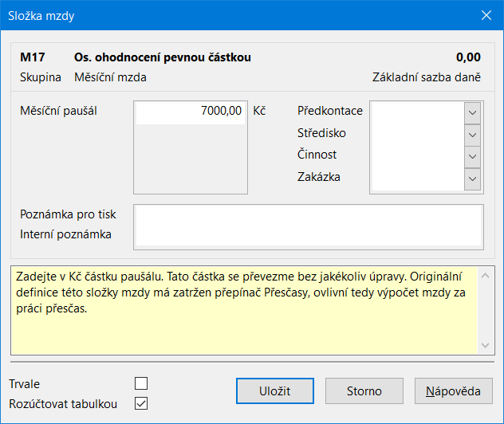
Task: Click the Trvale label
Action: point(25,384)
